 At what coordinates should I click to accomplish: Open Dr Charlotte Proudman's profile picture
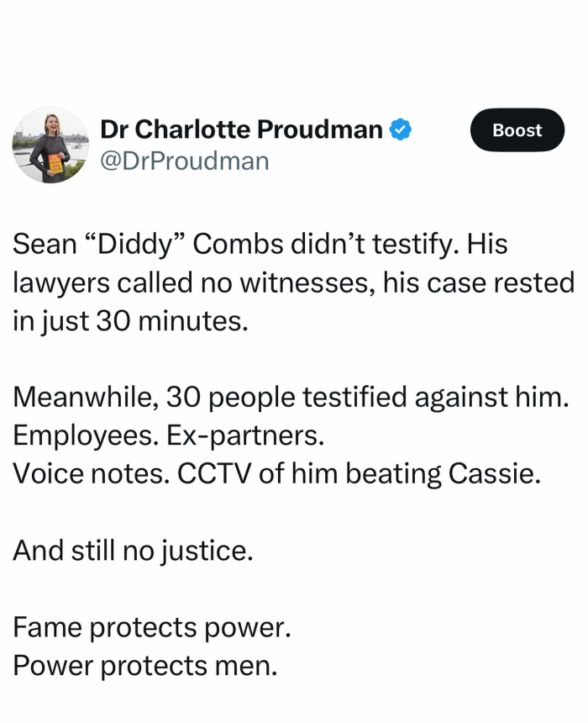tap(50, 145)
